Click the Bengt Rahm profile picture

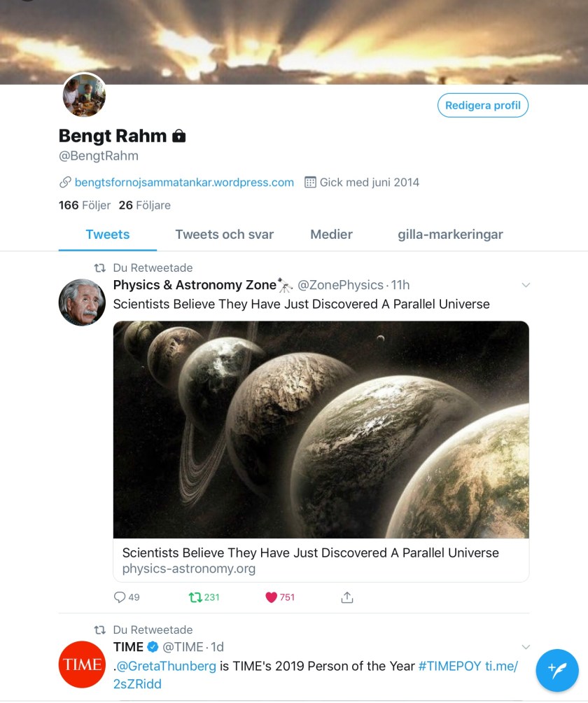pos(85,95)
